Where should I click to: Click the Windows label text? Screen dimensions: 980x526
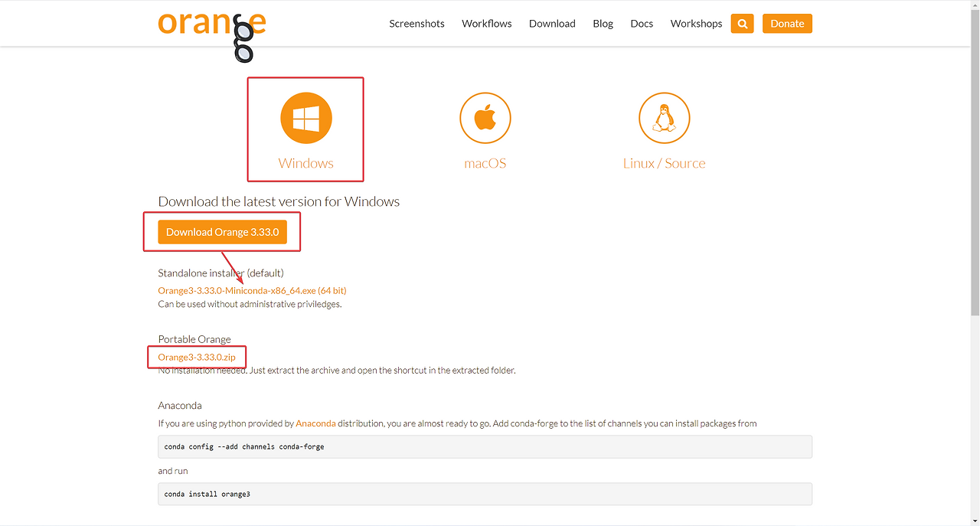306,163
